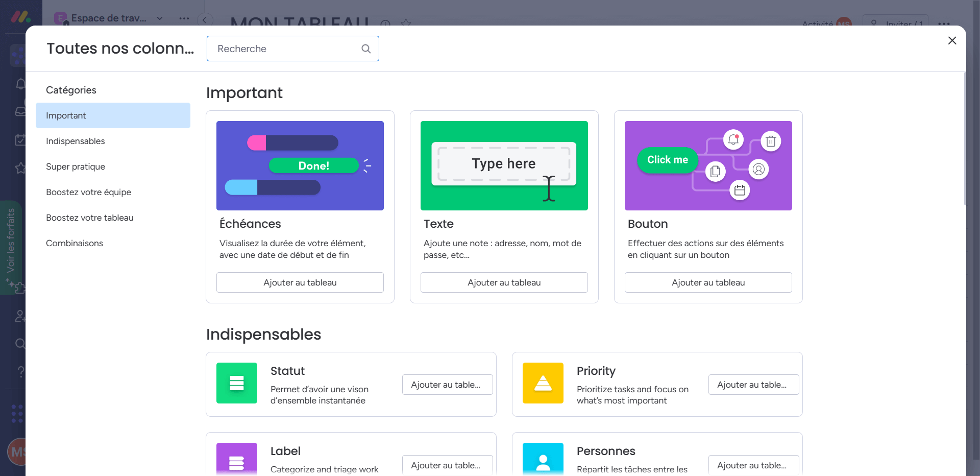Click the purple Label column icon

tap(236, 459)
